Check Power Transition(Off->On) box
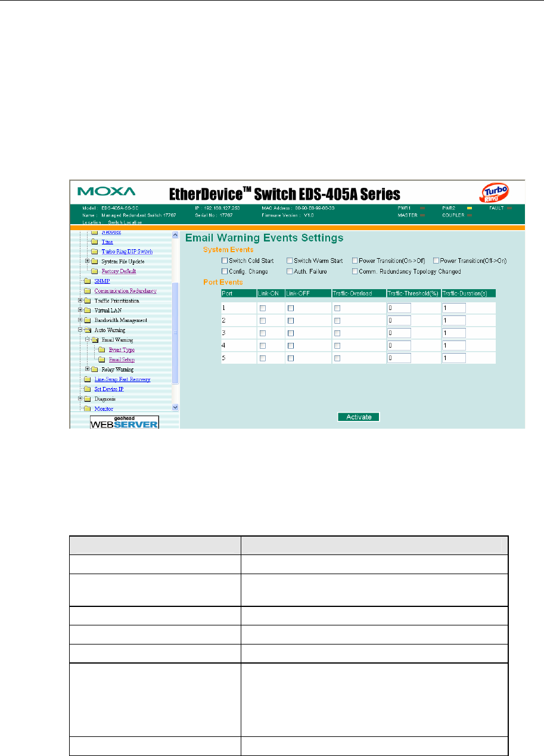This screenshot has width=544, height=756. pos(436,261)
